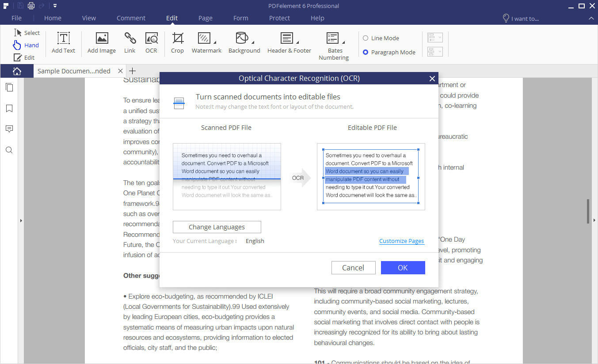Click the print icon in title bar
598x364 pixels.
point(31,6)
